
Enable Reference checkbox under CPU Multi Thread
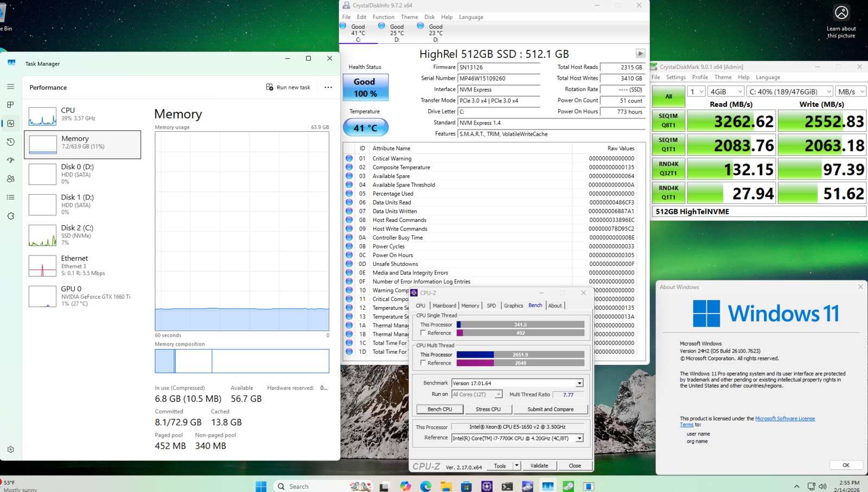(423, 363)
